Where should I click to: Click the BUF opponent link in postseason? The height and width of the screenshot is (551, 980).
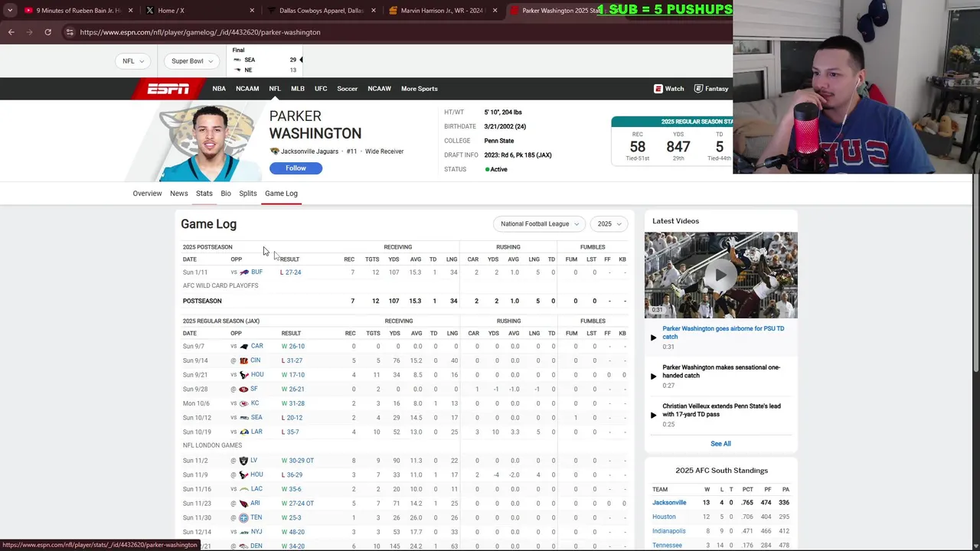(256, 272)
